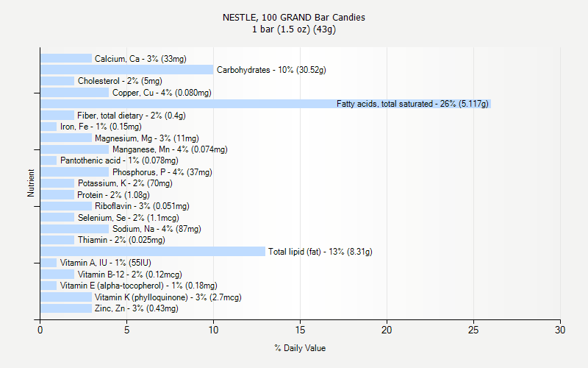Select the Iron, Fe - 1% (0.15mg) label
Screen dimensions: 588x368
[x=101, y=127]
